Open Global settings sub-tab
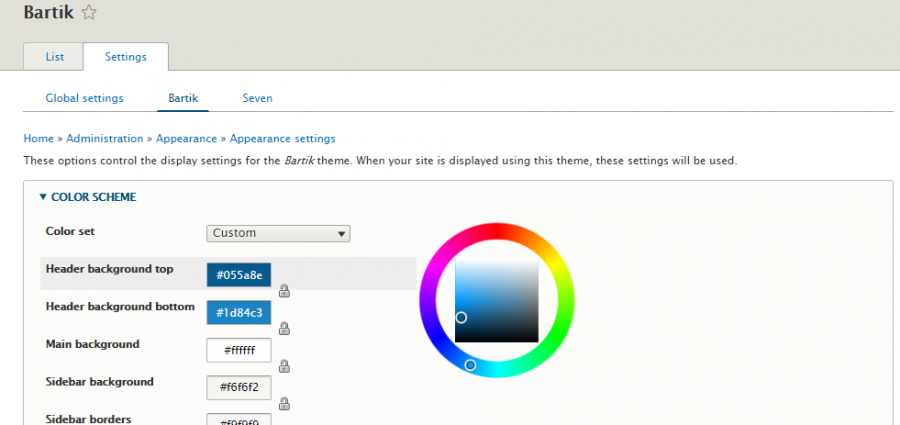 84,98
